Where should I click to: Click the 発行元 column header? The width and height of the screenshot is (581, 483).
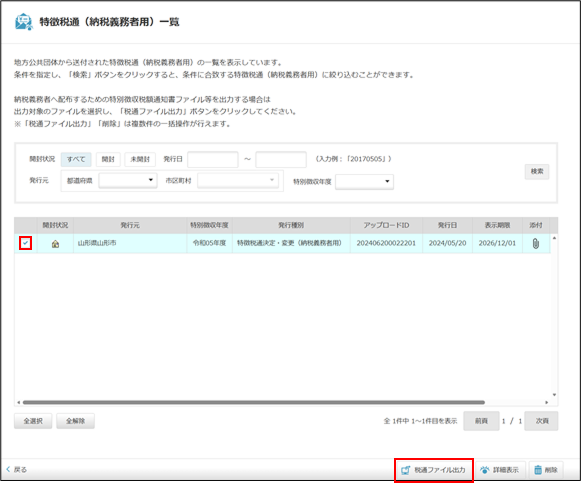pos(130,225)
